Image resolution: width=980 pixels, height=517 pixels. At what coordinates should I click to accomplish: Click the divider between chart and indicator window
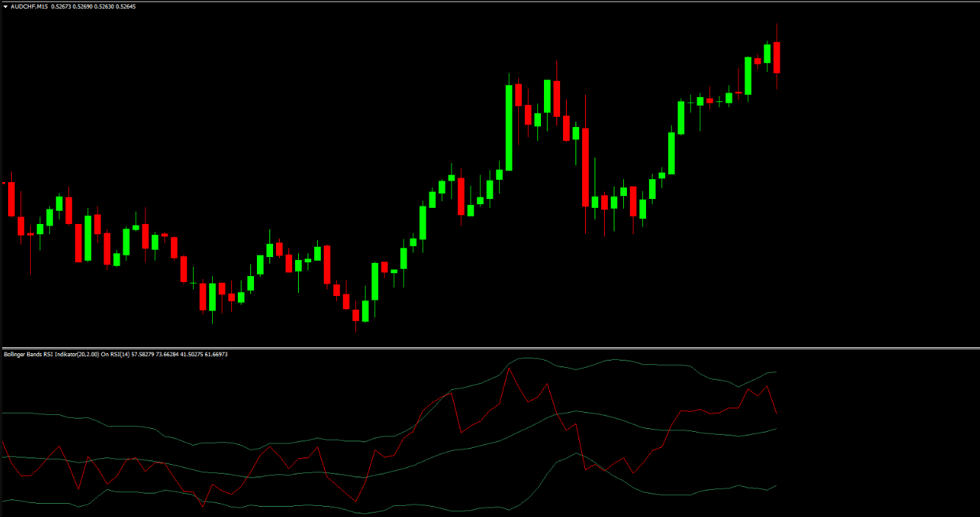pos(490,348)
